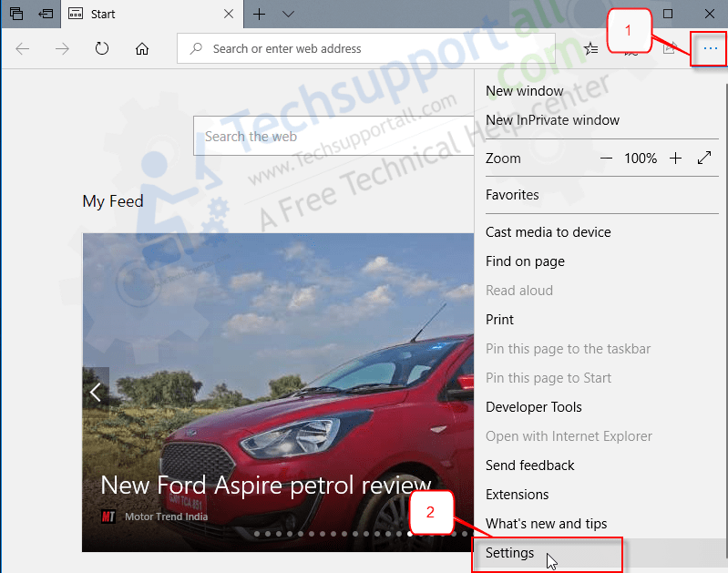Screen dimensions: 728x573
Task: Go back to previous page
Action: click(22, 48)
